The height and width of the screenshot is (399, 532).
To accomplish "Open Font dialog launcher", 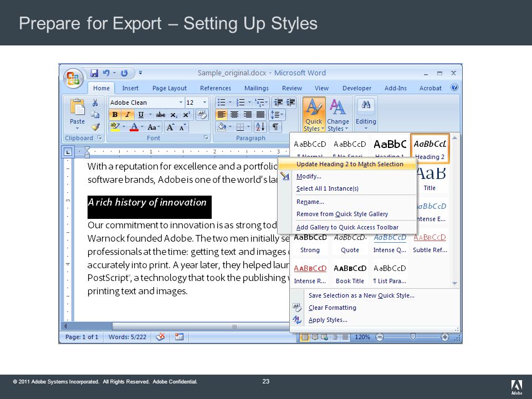I will 206,137.
